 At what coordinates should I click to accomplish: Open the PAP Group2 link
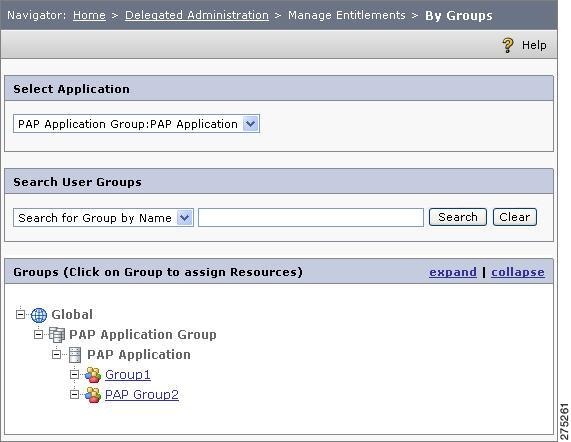point(142,395)
